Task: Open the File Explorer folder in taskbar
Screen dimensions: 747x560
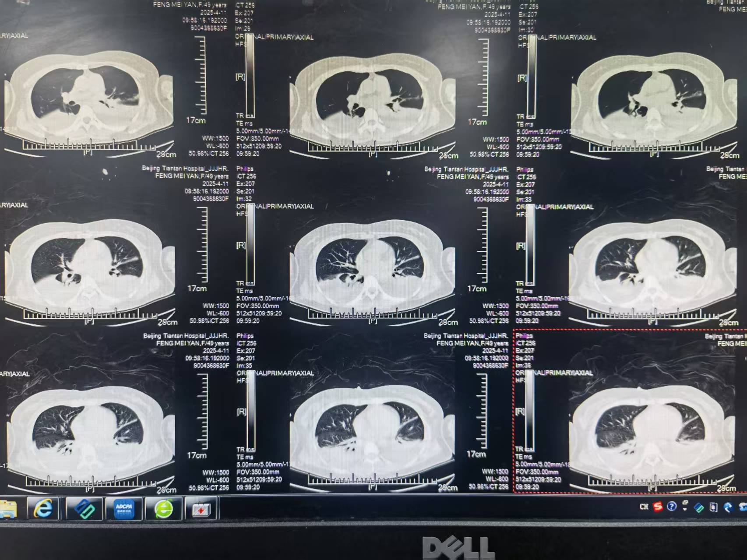Action: point(8,509)
